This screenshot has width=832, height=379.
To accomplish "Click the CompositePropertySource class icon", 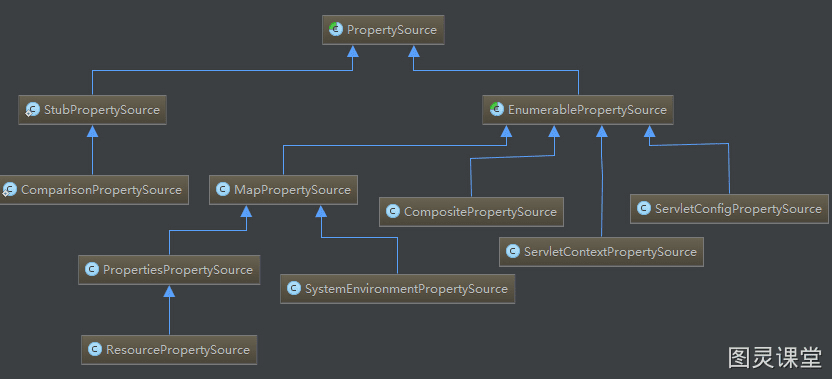I will coord(393,212).
